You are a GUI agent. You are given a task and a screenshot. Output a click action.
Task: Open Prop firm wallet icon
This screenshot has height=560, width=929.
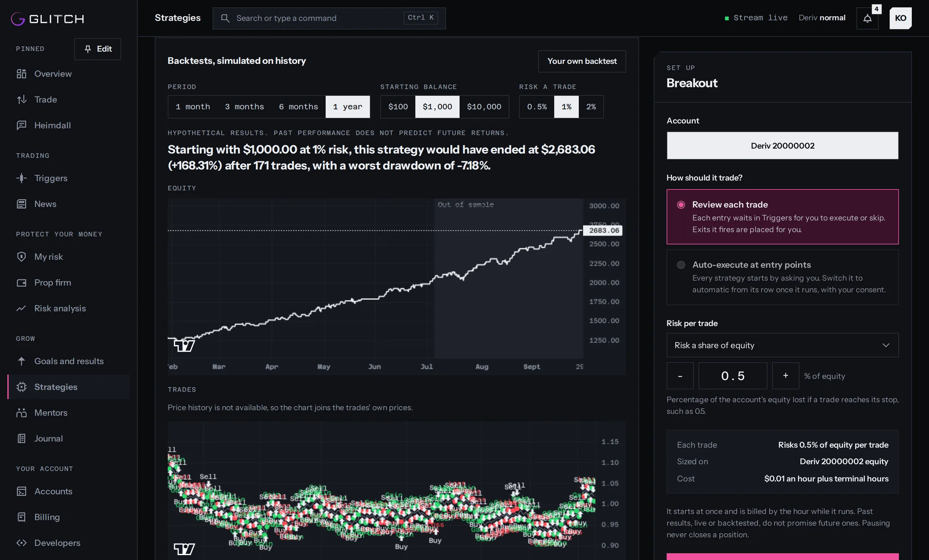tap(21, 282)
